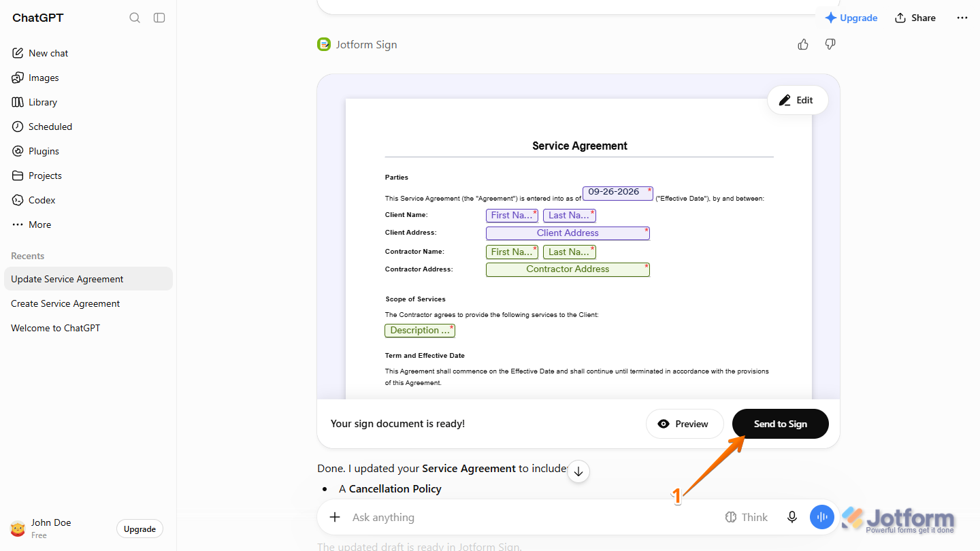Preview the sign document
Screen dimensions: 980x551
coord(685,424)
